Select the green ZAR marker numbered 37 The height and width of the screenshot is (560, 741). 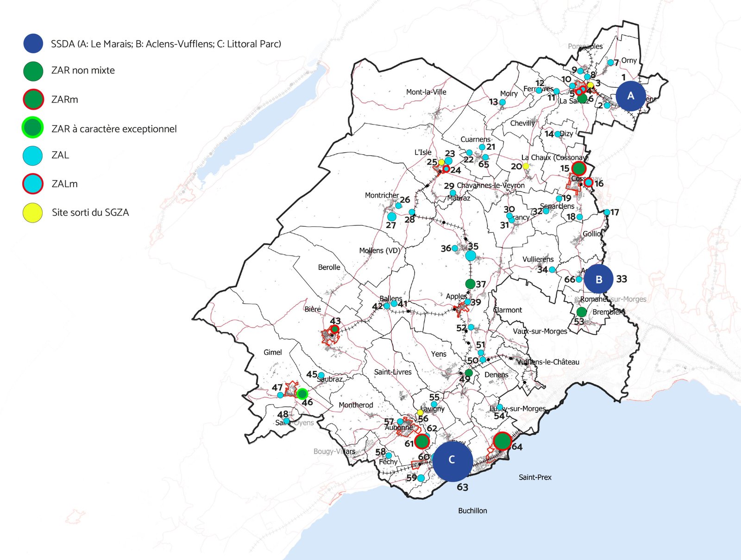(470, 284)
